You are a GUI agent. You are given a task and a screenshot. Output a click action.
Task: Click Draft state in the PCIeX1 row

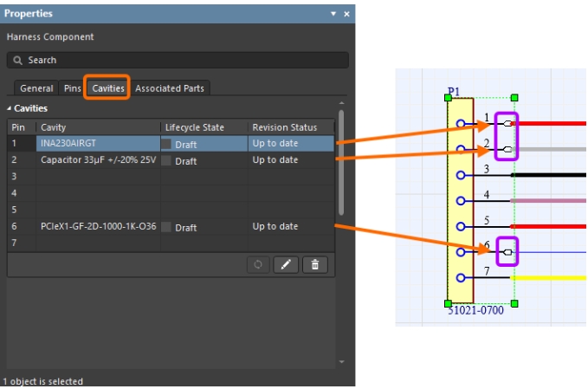point(185,228)
